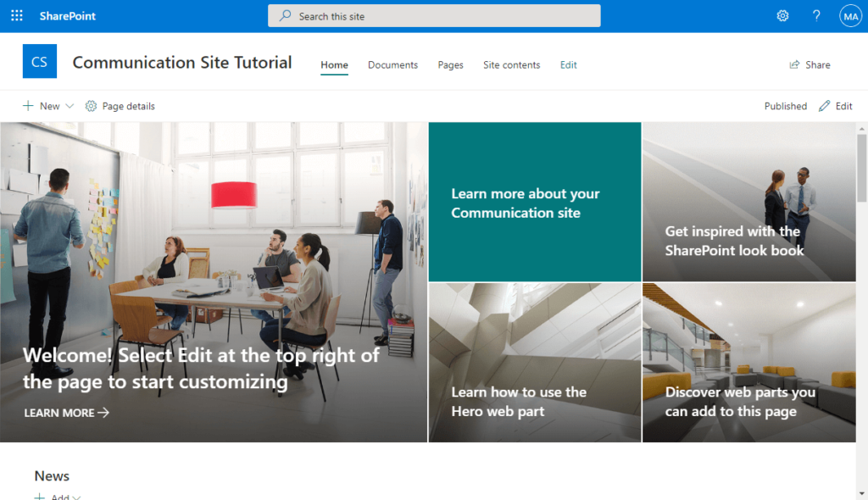Open the Pages navigation item
868x500 pixels.
click(451, 64)
